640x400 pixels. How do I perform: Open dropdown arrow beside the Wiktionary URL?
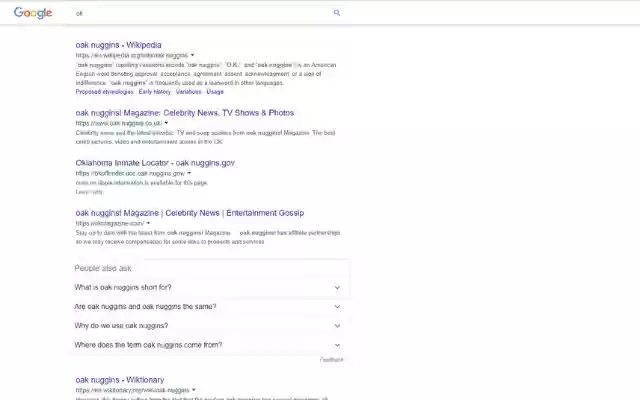coord(193,390)
